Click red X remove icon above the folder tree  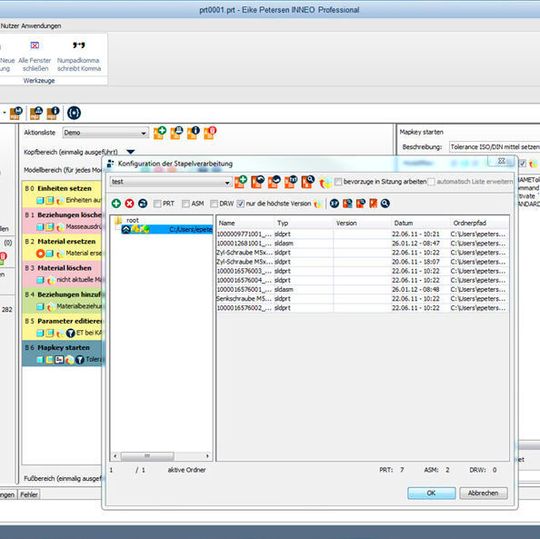point(129,203)
